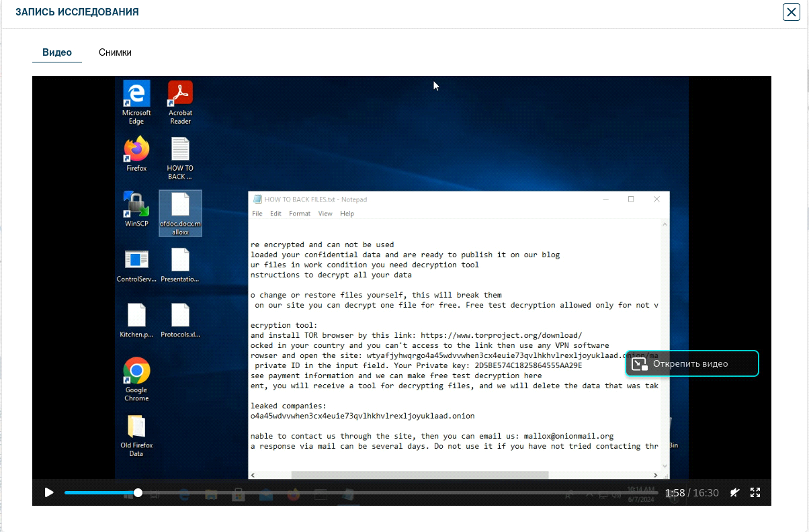Open the Notepad File menu
The width and height of the screenshot is (809, 532).
(257, 214)
